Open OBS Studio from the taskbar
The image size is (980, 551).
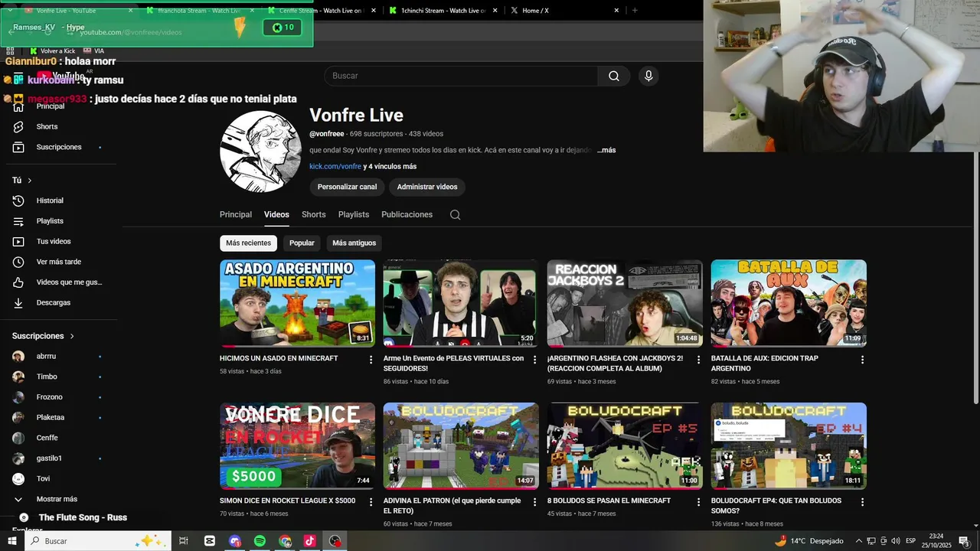click(x=335, y=541)
